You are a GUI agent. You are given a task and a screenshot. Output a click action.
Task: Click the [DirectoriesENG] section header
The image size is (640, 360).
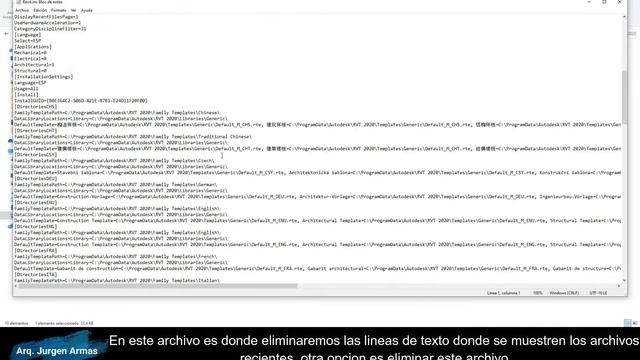36,227
